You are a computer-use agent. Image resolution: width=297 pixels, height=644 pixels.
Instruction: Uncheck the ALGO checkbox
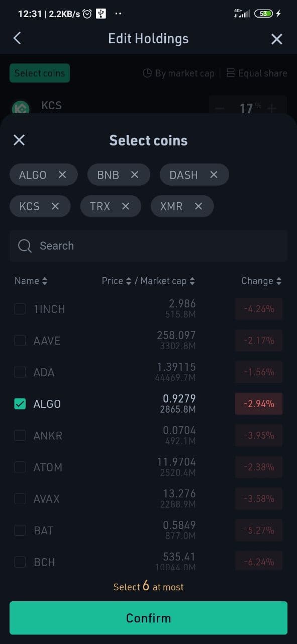(20, 404)
